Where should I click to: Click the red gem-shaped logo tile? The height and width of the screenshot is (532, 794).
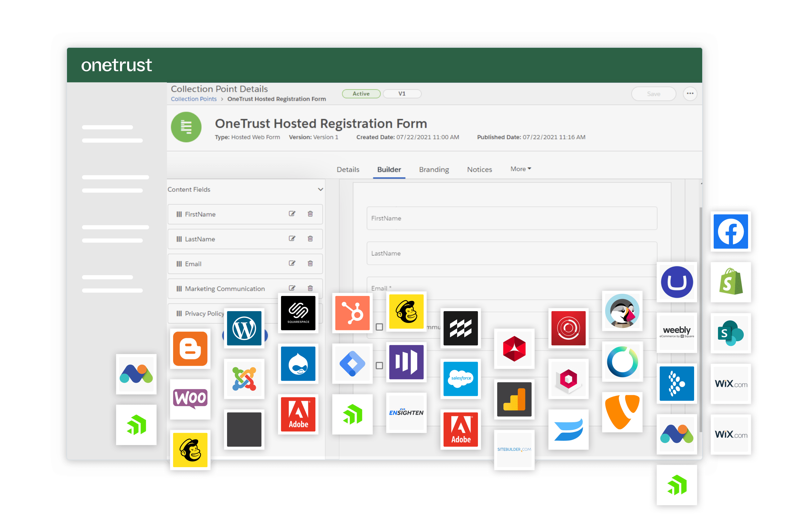click(514, 348)
